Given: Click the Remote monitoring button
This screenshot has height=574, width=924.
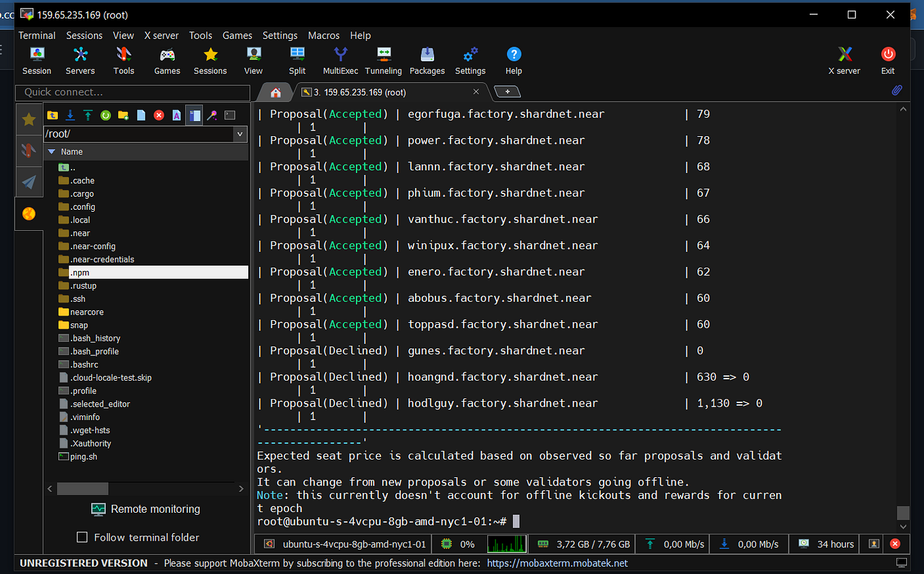Looking at the screenshot, I should coord(146,509).
